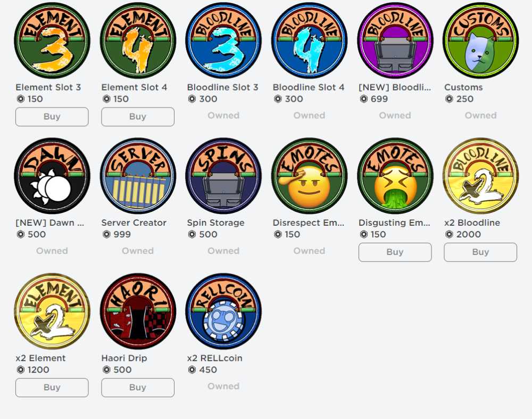
Task: Select the Dawn sun pass icon
Action: [52, 176]
